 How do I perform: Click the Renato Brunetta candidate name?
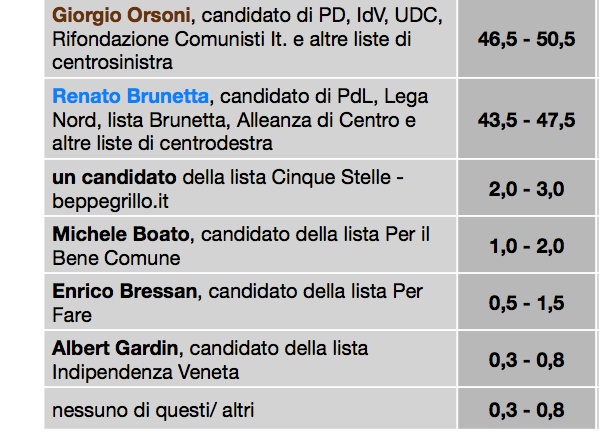click(x=131, y=96)
